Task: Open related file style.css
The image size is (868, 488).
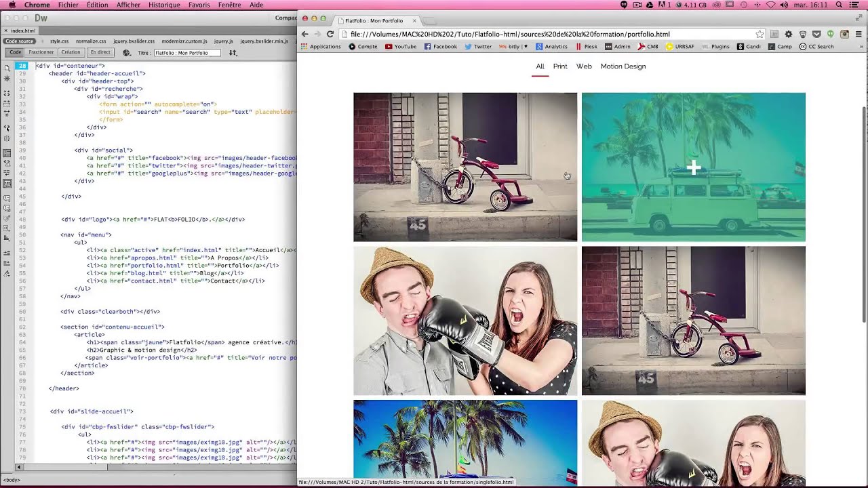Action: point(59,41)
